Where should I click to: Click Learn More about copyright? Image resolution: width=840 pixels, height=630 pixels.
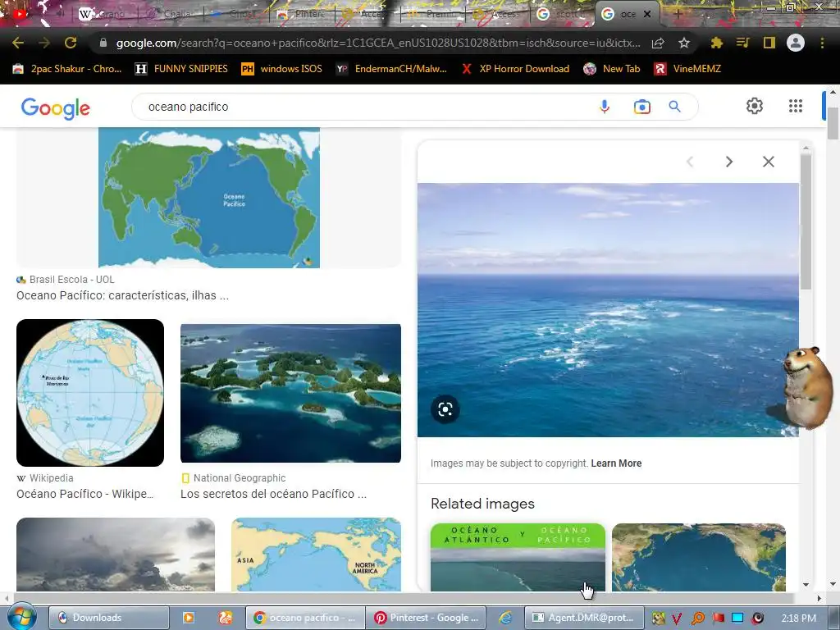616,463
